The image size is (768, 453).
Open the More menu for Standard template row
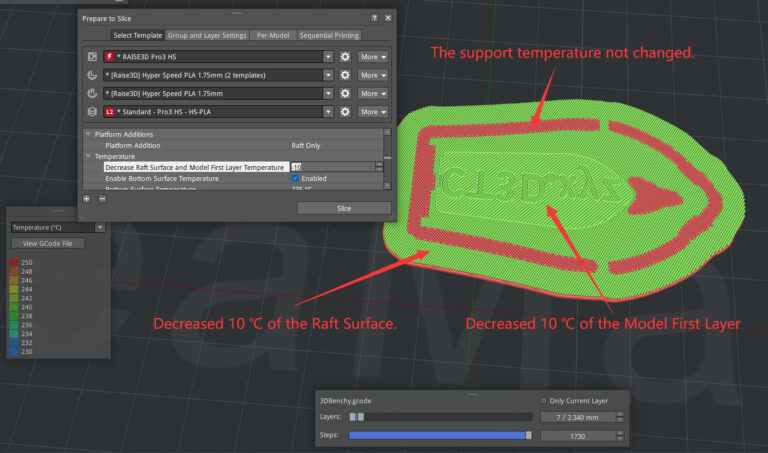pyautogui.click(x=373, y=112)
